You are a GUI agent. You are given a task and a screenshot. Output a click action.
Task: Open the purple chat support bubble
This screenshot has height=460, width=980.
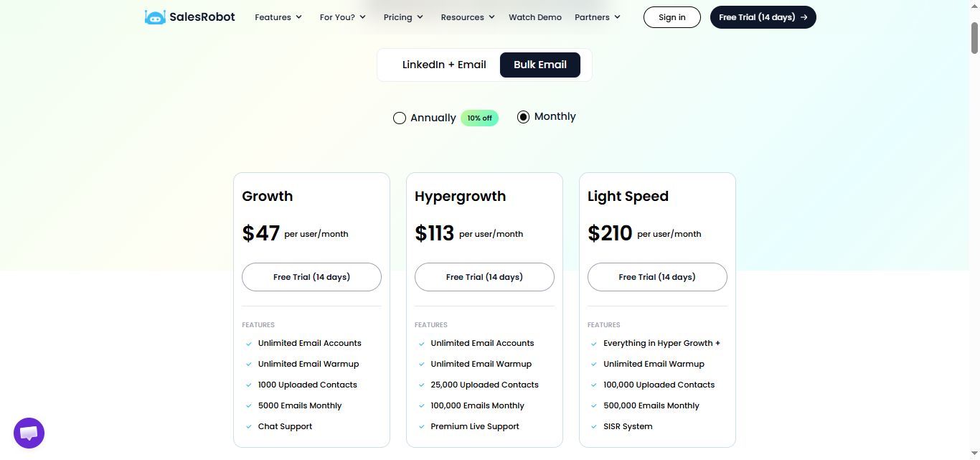tap(29, 433)
